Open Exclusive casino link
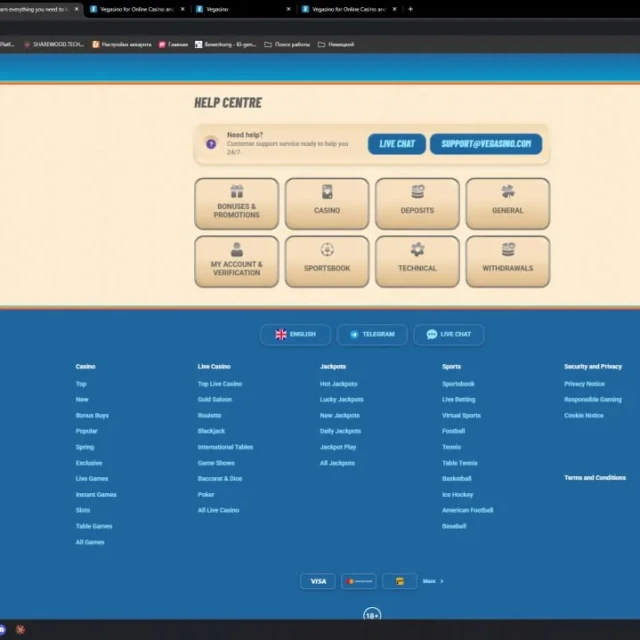 pos(89,463)
